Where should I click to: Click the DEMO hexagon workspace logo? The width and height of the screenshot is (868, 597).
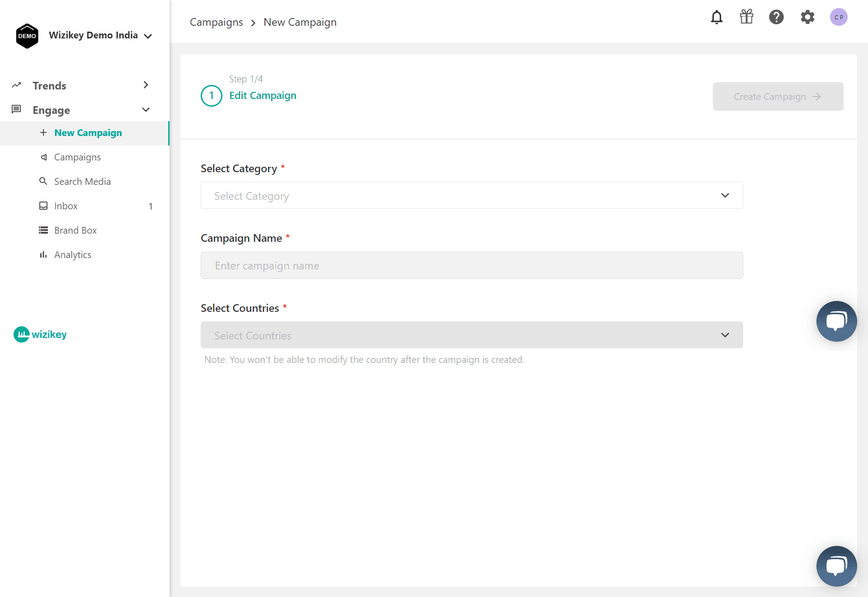(x=27, y=36)
